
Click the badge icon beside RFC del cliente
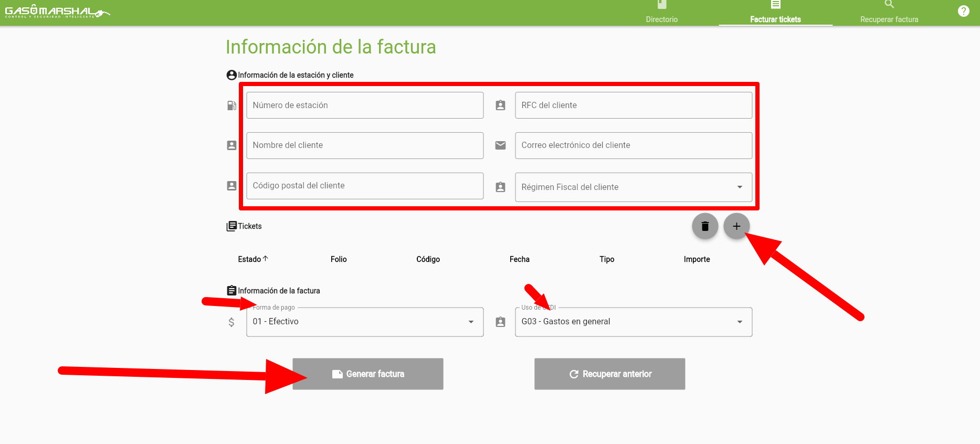pyautogui.click(x=500, y=105)
